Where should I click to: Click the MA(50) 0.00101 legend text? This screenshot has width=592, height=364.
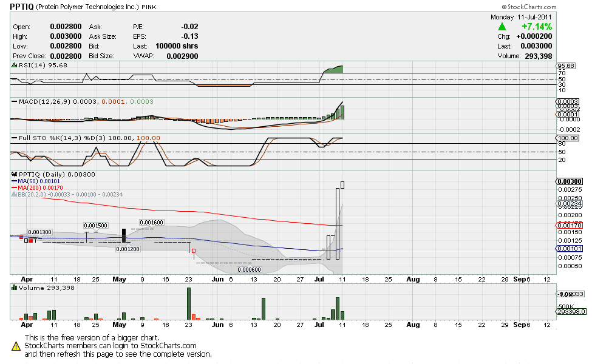coord(39,181)
